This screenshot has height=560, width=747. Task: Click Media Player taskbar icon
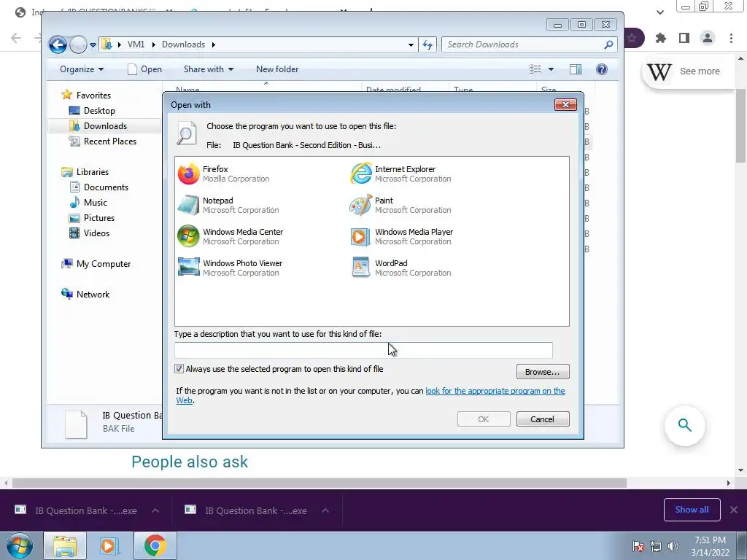108,545
